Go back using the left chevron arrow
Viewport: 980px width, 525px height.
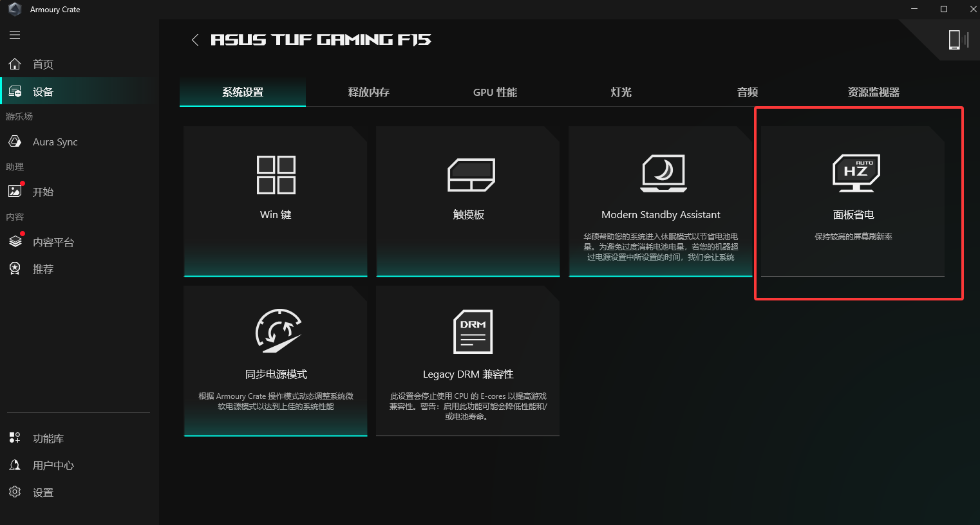[195, 40]
